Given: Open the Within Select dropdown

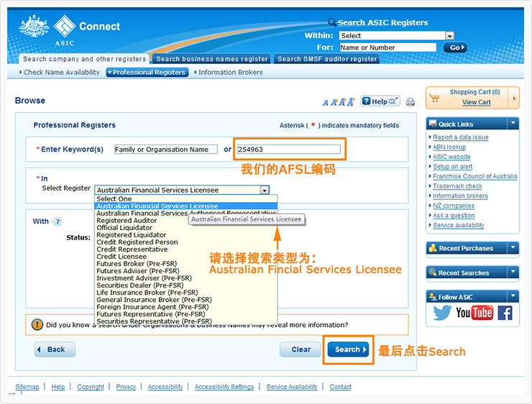Looking at the screenshot, I should pyautogui.click(x=397, y=36).
